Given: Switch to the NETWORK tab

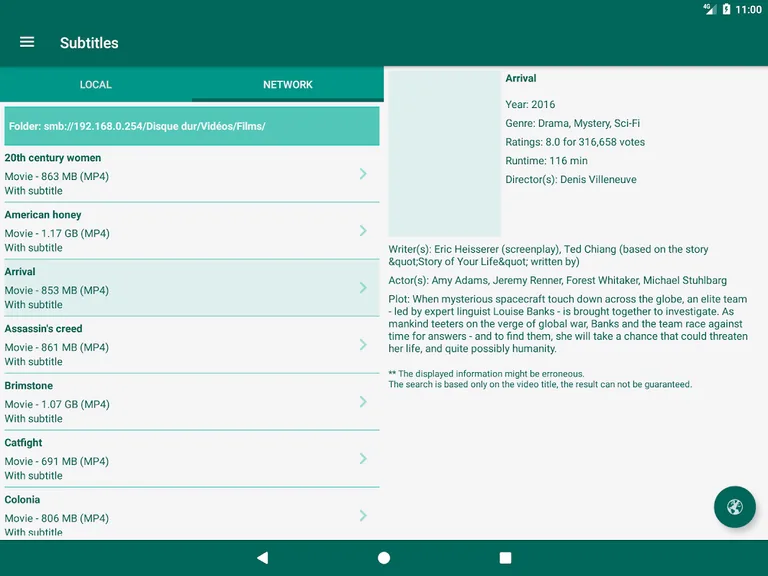Looking at the screenshot, I should coord(288,85).
